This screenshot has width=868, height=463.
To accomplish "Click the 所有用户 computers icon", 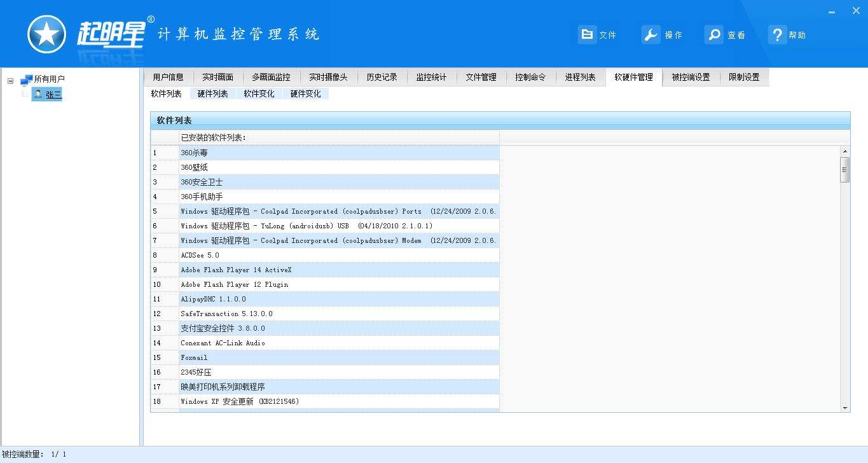I will pos(26,79).
